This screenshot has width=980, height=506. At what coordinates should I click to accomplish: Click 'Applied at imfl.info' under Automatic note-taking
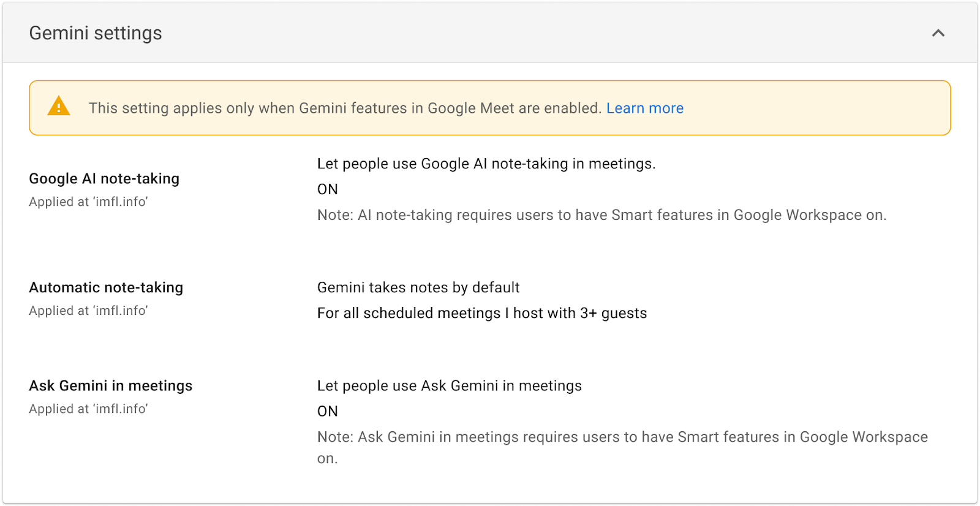coord(88,311)
